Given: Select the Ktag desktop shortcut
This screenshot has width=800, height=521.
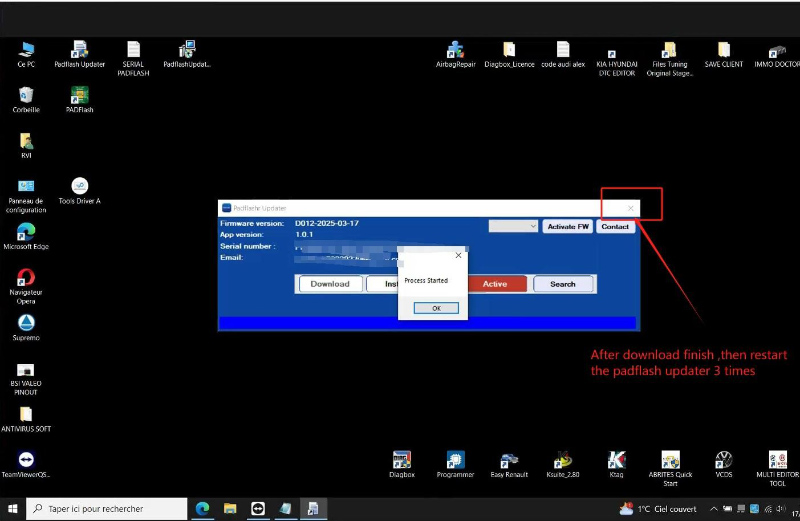Looking at the screenshot, I should tap(617, 461).
